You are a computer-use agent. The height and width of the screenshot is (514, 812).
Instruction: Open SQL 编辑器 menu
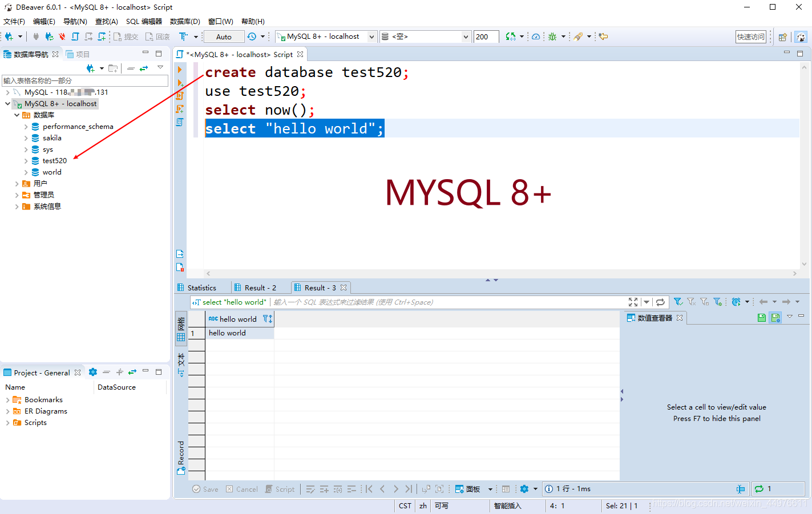click(144, 21)
